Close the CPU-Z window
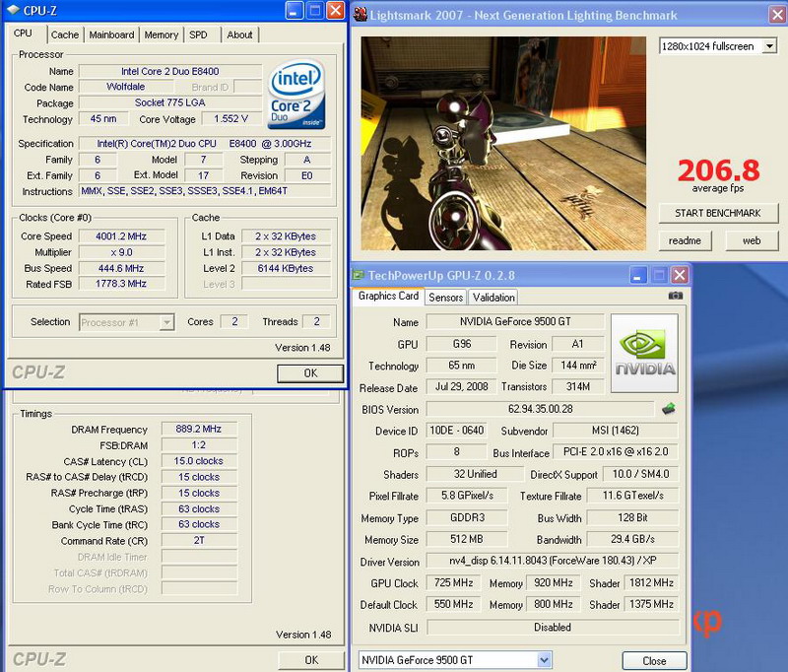 click(x=335, y=10)
